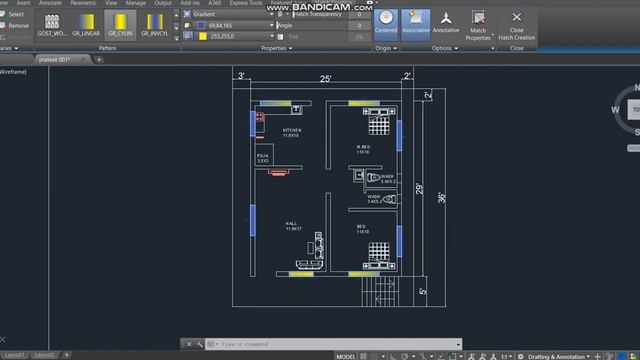Click the annotation monitor plus icon
Screen dimensions: 640x360
[598, 357]
